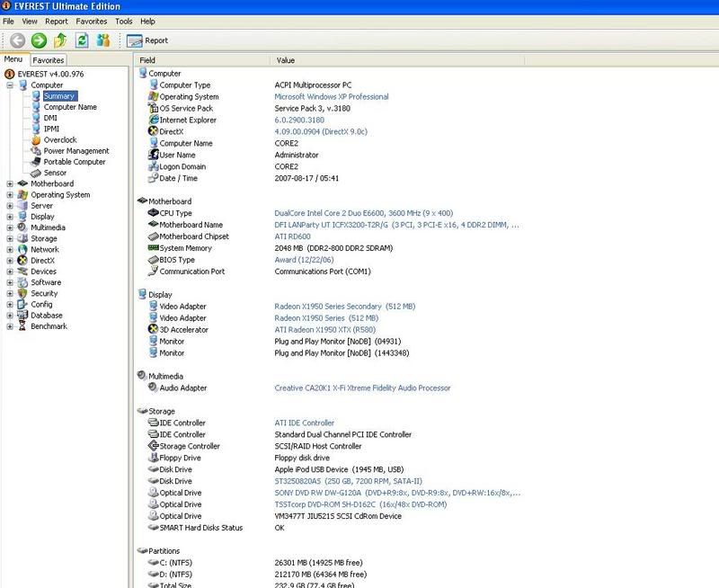The height and width of the screenshot is (588, 719).
Task: Click the Devices tree icon
Action: [x=22, y=272]
